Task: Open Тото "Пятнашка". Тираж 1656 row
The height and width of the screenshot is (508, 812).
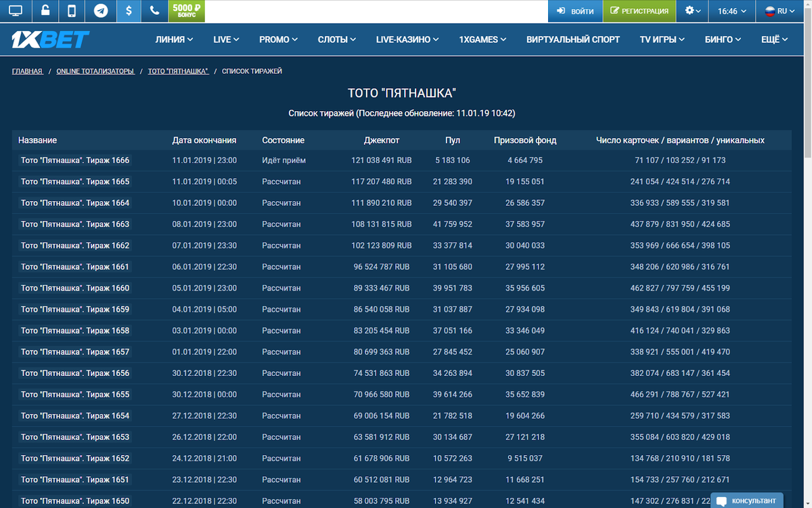Action: click(x=401, y=373)
